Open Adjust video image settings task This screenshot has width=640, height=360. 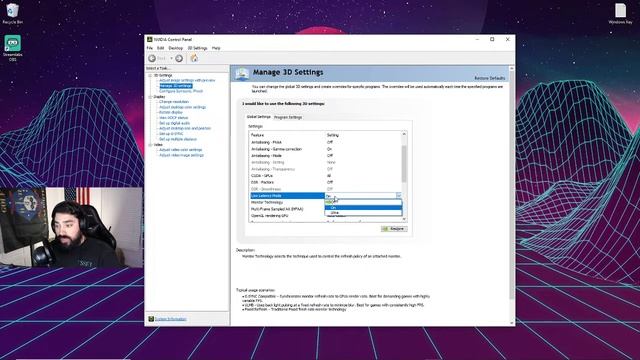[x=181, y=155]
